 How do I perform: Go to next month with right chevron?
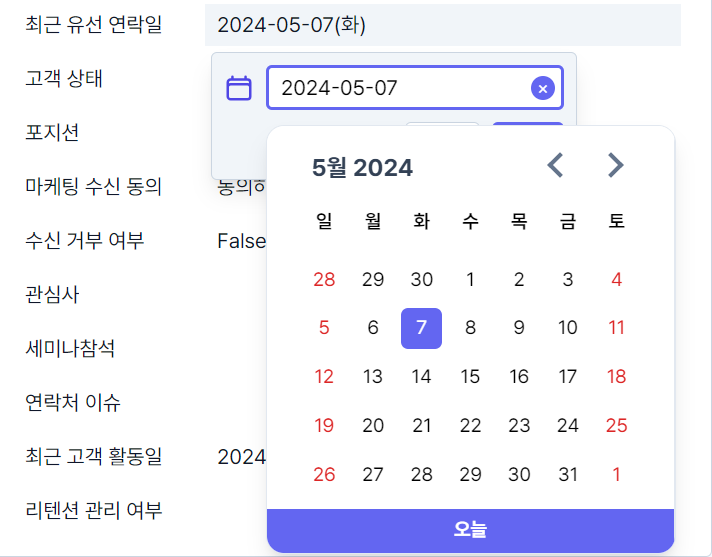pos(616,165)
